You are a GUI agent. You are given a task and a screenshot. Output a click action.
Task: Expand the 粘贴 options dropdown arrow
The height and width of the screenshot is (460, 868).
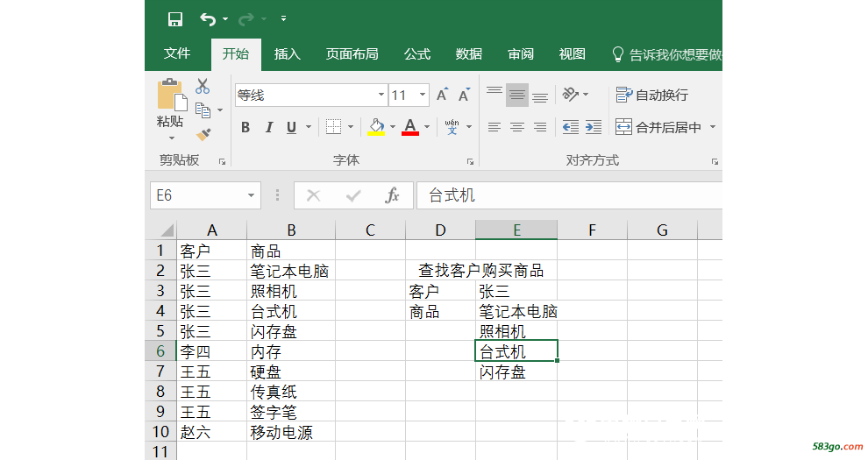[x=172, y=138]
